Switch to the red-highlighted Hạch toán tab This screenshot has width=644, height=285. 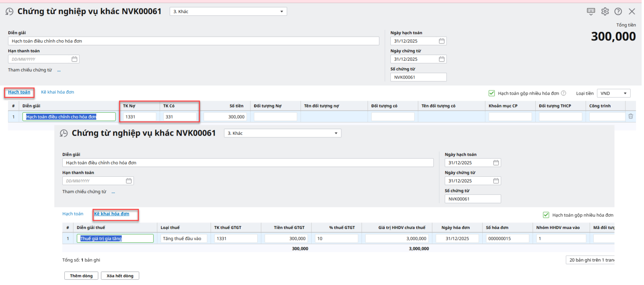[19, 92]
